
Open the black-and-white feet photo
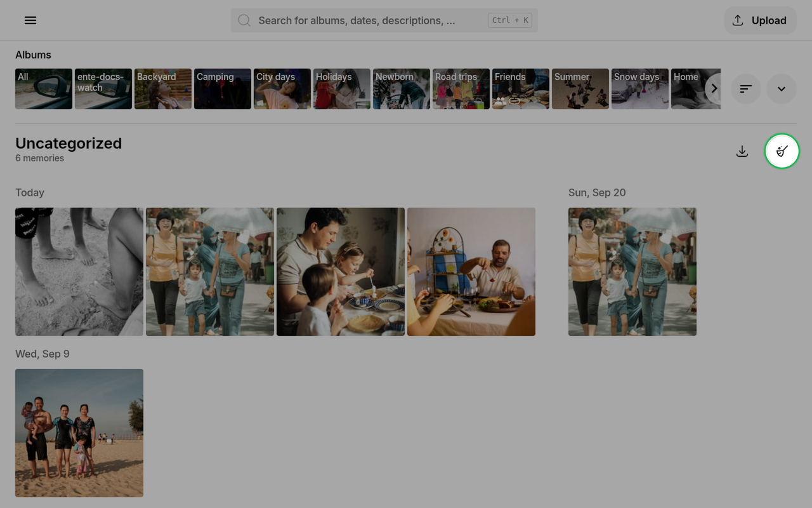click(x=79, y=272)
